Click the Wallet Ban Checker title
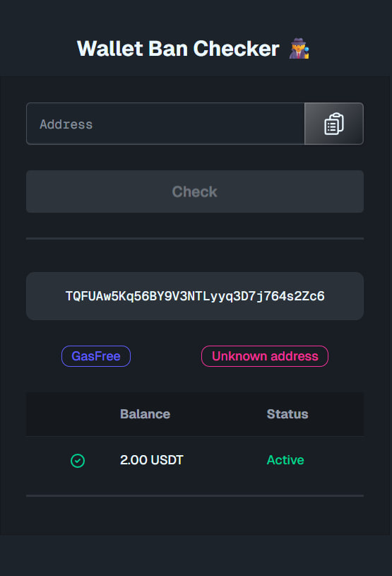The image size is (392, 576). coord(178,49)
